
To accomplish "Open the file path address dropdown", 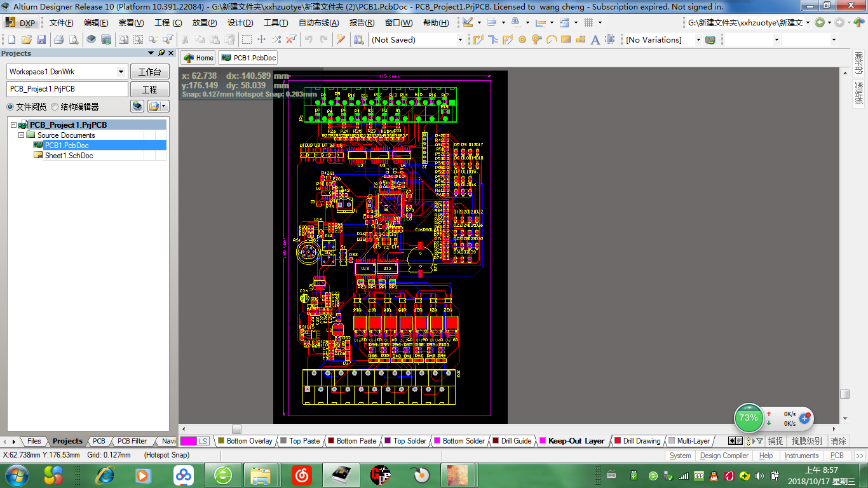I will pos(808,22).
